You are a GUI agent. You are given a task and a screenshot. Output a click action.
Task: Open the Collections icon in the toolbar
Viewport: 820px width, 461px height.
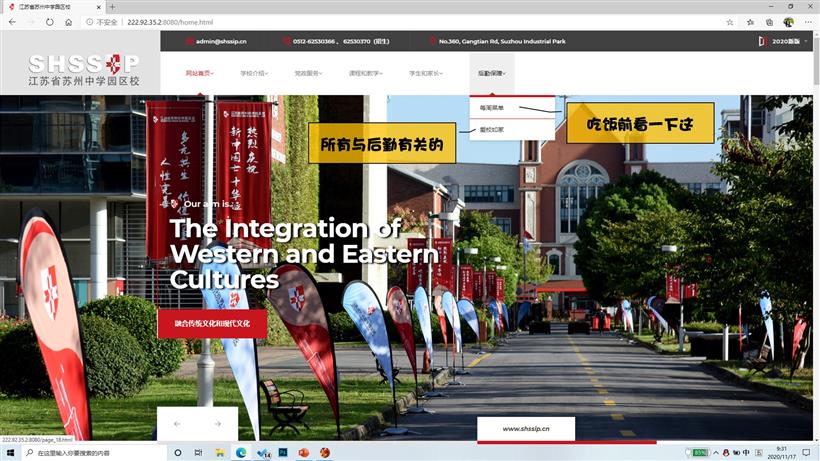click(x=769, y=22)
